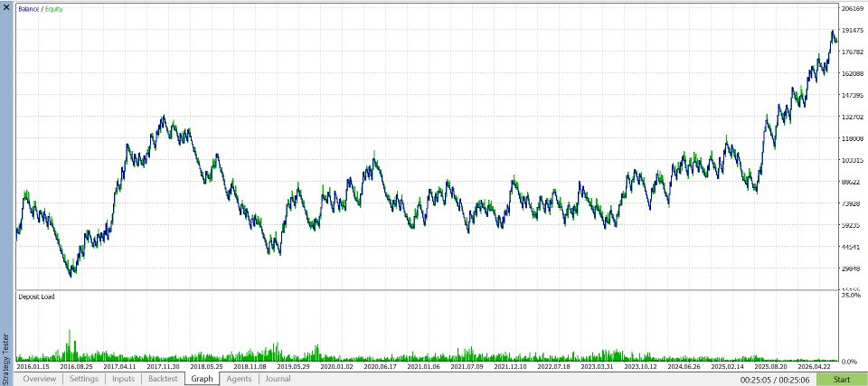
Task: Click the 44541 axis value
Action: pyautogui.click(x=853, y=247)
